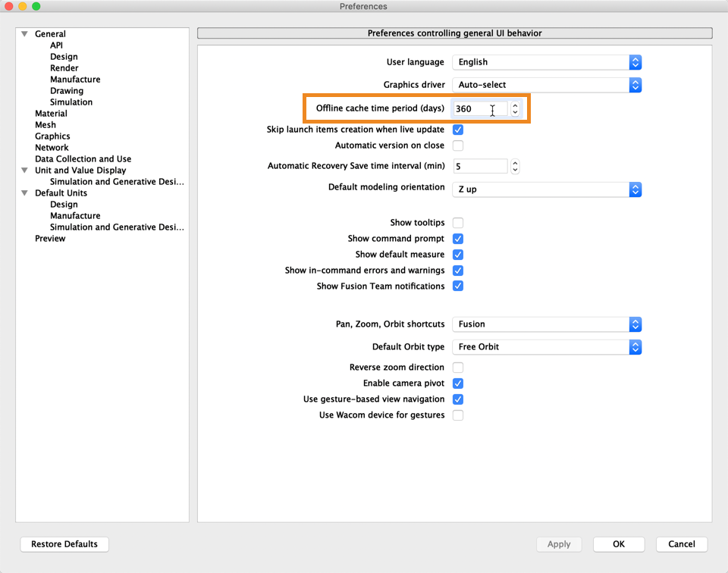This screenshot has height=573, width=728.
Task: Click Cancel to discard preference changes
Action: (x=680, y=544)
